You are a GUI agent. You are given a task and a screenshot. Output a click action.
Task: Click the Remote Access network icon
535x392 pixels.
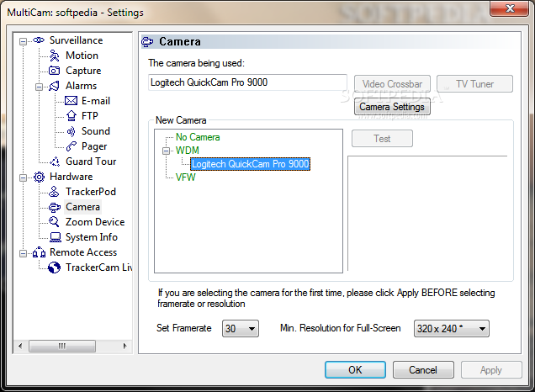[39, 252]
